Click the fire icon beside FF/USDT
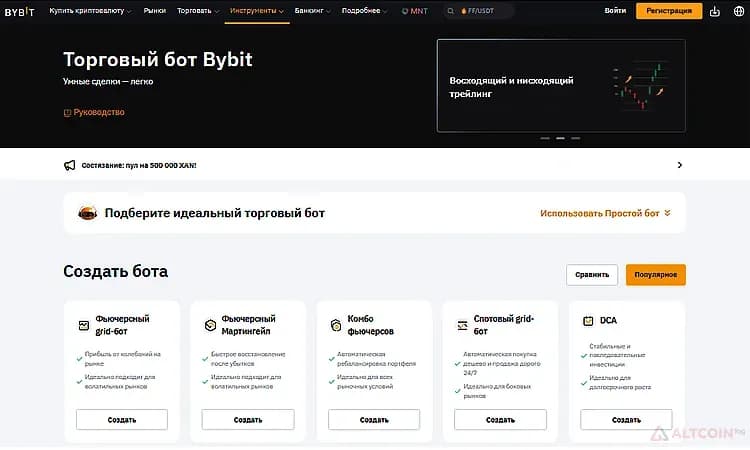750x450 pixels. click(x=463, y=11)
